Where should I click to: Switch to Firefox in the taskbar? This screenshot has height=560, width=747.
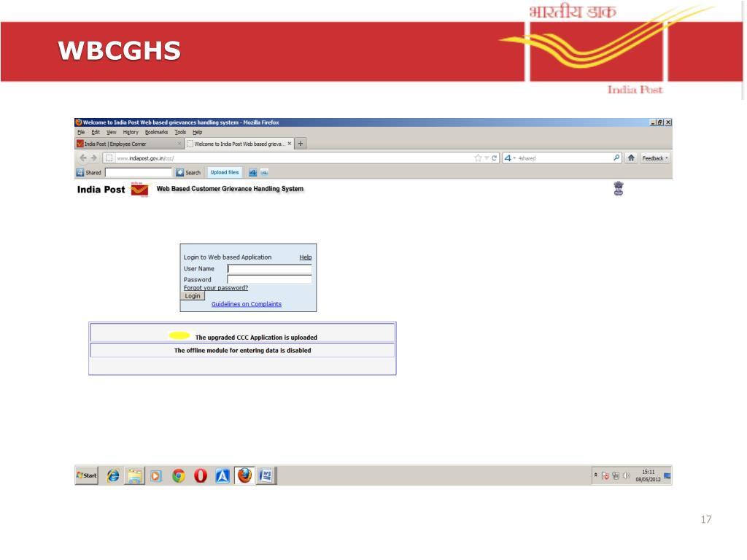tap(244, 475)
